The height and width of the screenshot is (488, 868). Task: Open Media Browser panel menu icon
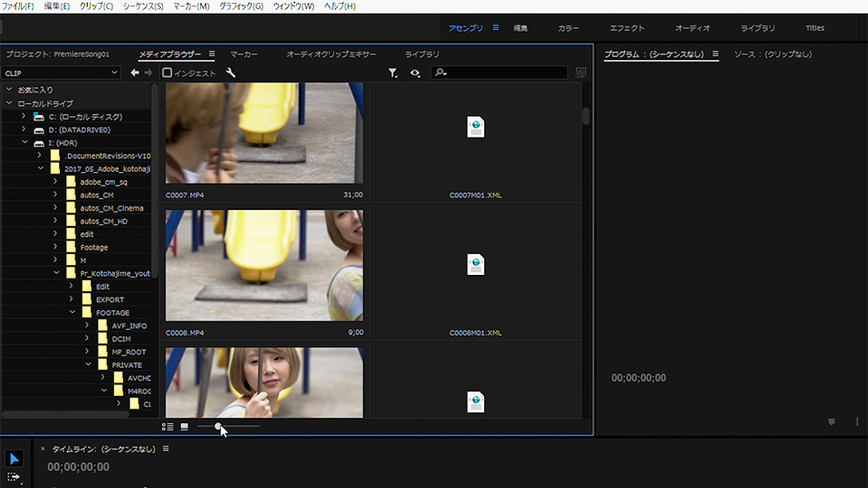(x=212, y=54)
